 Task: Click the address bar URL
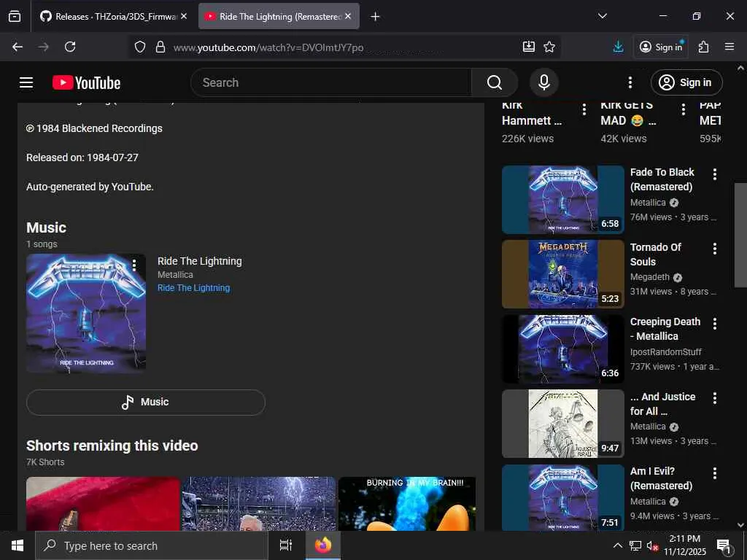(x=268, y=47)
